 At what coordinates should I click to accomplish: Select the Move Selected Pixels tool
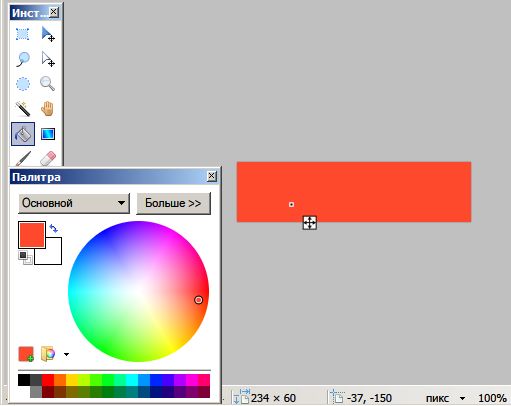click(x=48, y=34)
